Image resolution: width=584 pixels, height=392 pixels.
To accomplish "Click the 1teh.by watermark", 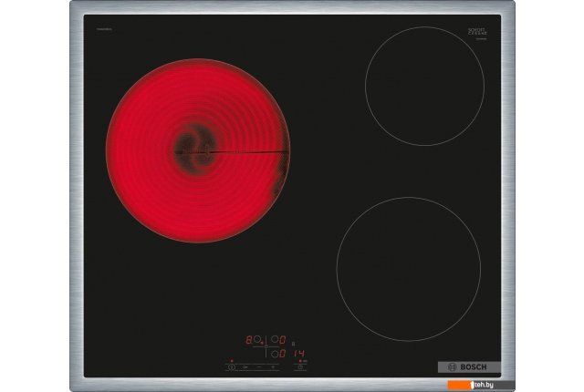I will pos(549,384).
